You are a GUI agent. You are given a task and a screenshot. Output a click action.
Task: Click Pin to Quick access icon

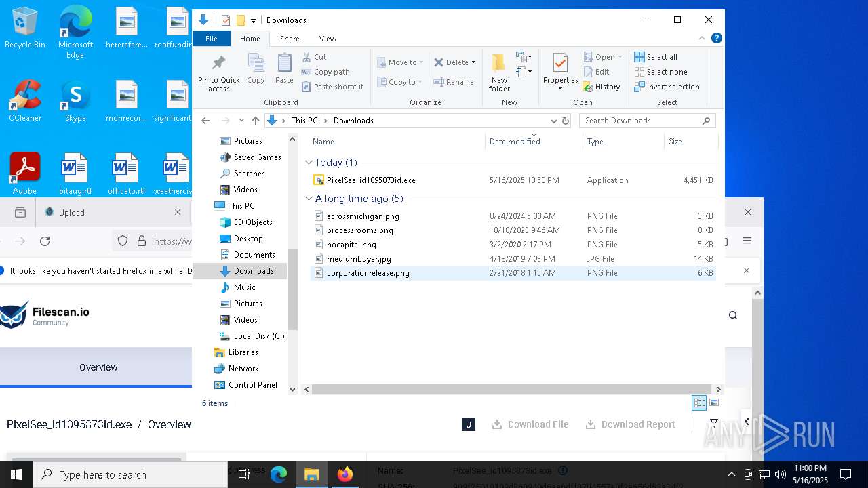218,73
